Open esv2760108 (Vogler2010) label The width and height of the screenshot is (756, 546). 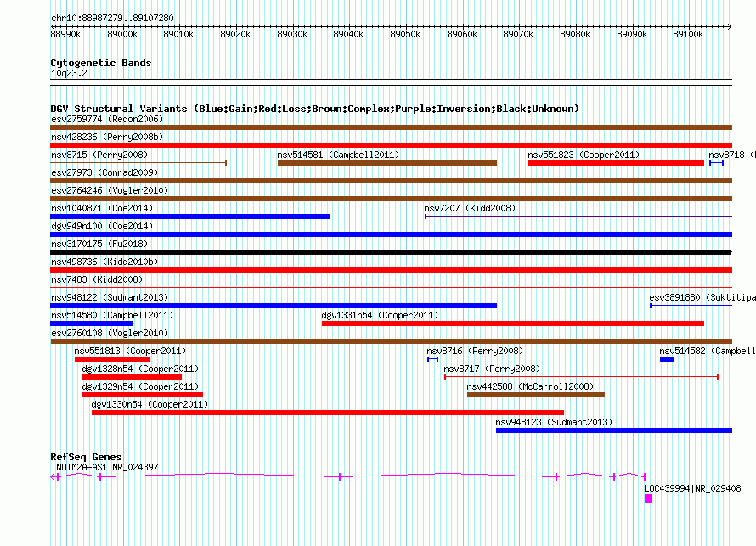tap(110, 333)
